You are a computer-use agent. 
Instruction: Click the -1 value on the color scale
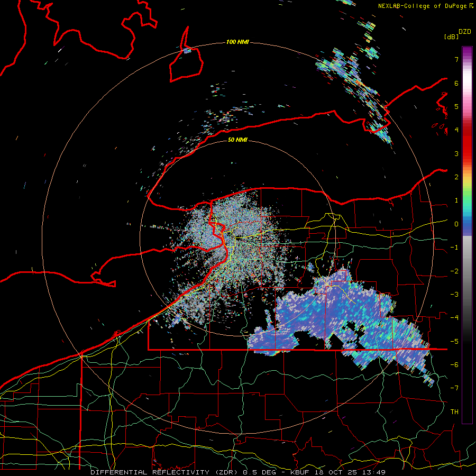point(454,248)
